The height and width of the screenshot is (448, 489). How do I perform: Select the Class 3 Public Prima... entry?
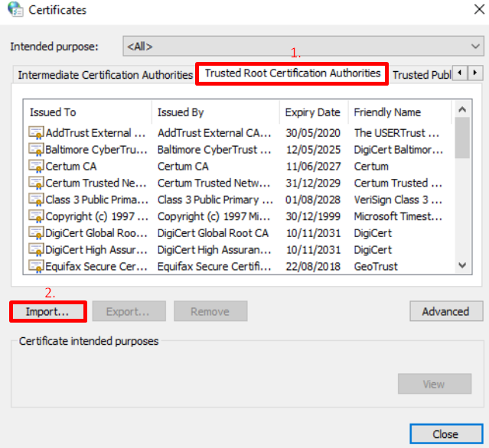[x=96, y=200]
